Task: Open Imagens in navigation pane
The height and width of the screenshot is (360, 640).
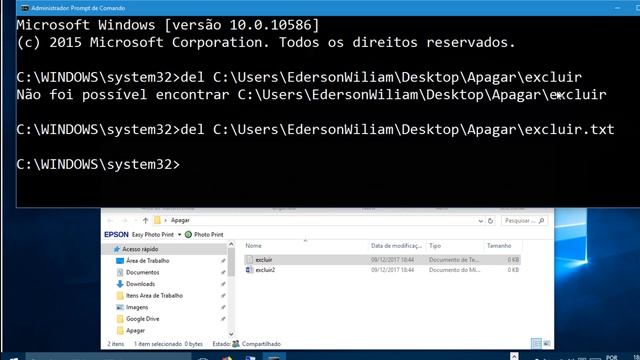Action: tap(137, 307)
